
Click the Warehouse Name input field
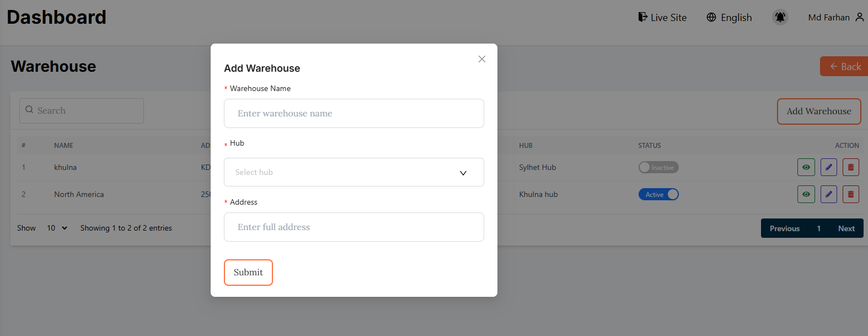[x=353, y=114]
